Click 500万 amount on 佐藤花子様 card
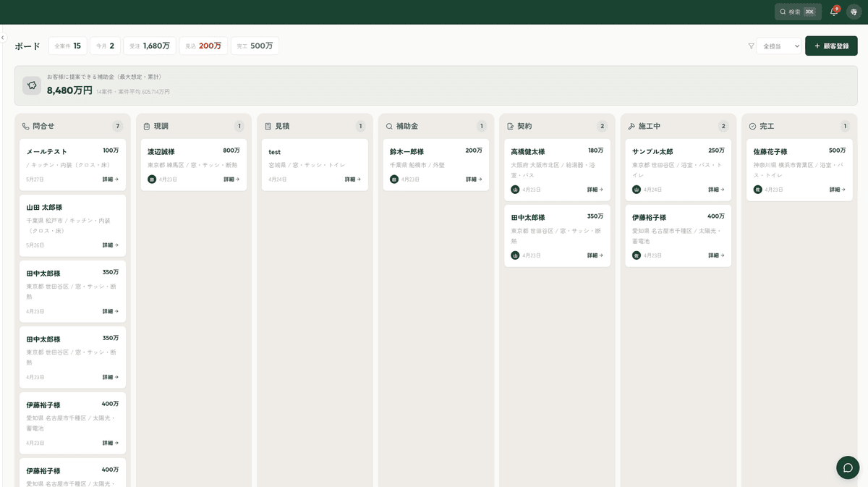 pyautogui.click(x=837, y=151)
